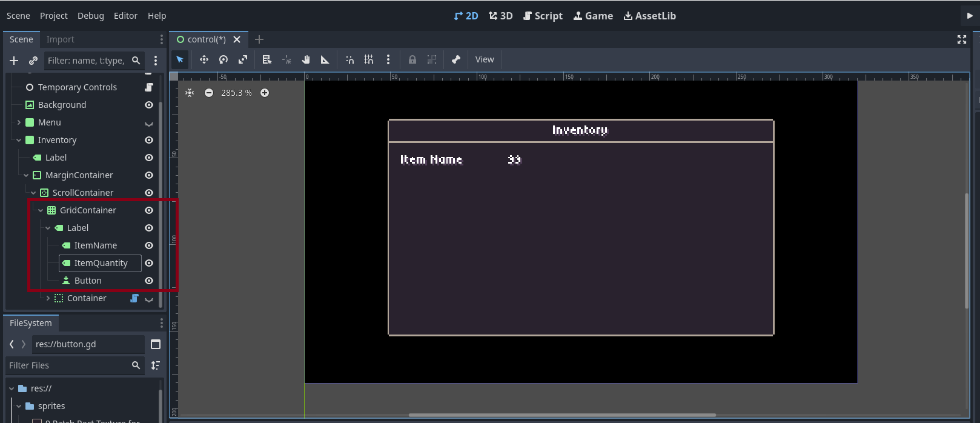Select the Rotate Mode tool
The width and height of the screenshot is (980, 423).
click(x=223, y=59)
